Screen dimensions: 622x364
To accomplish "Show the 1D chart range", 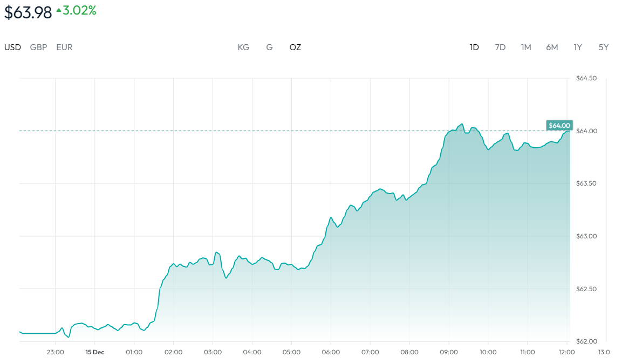I will click(474, 47).
